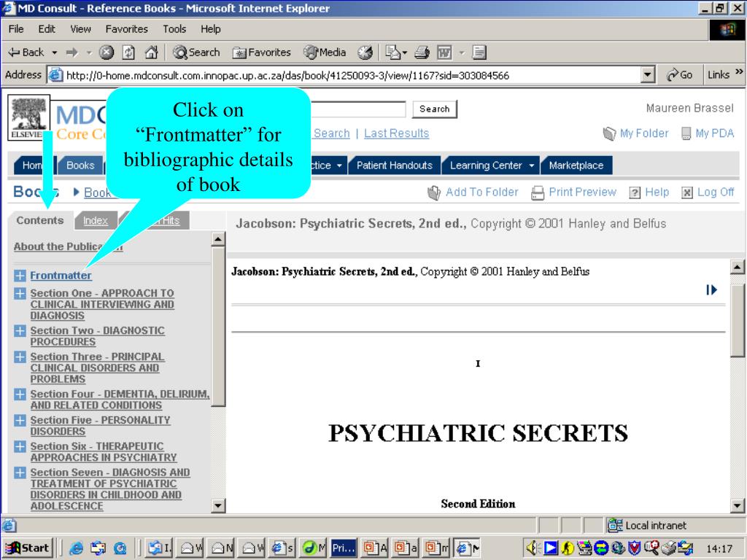Go to browser Home page icon
The image size is (747, 560).
pos(151,52)
